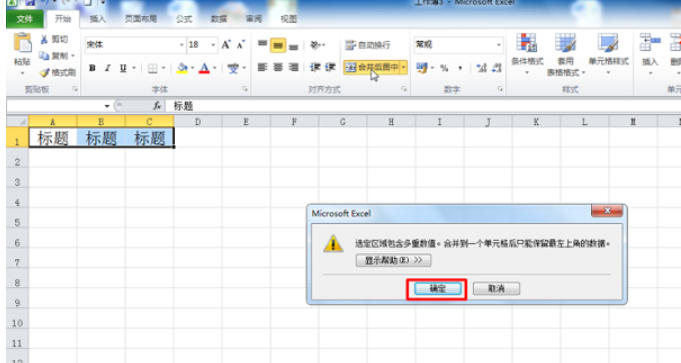Screen dimensions: 681x363
Task: Open the Merge & Center dropdown arrow
Action: [404, 67]
